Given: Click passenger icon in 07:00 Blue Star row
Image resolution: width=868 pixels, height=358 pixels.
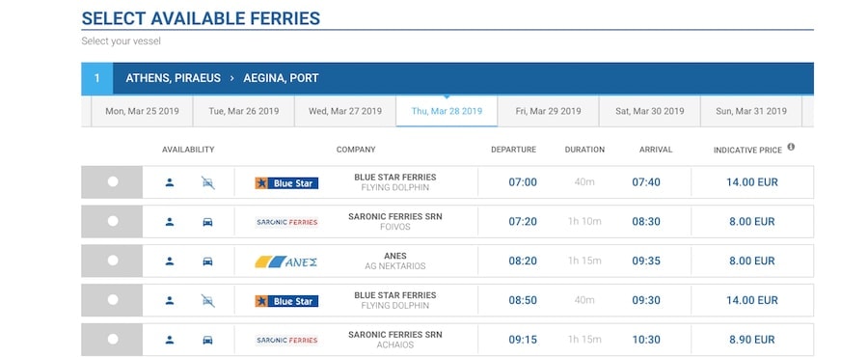Looking at the screenshot, I should [x=170, y=182].
